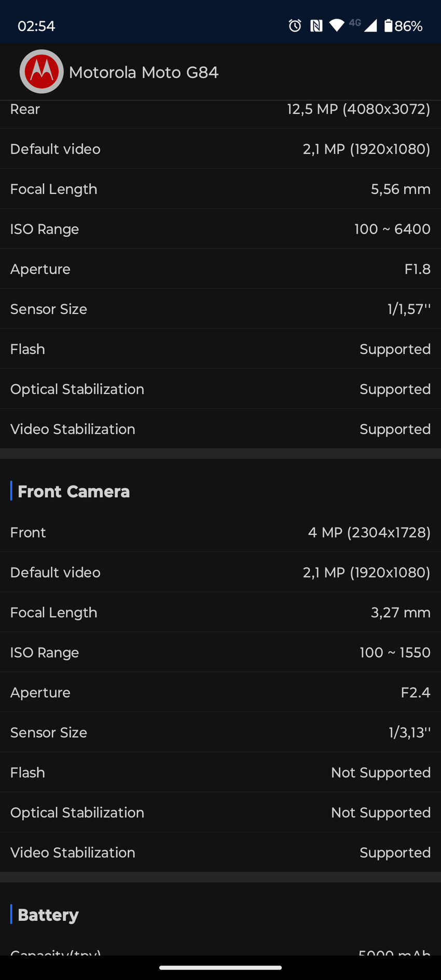
Task: Open the Front Camera section header
Action: click(74, 491)
